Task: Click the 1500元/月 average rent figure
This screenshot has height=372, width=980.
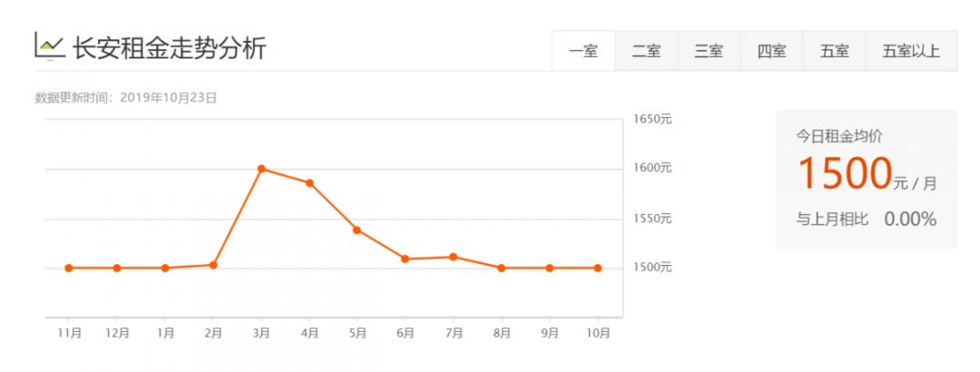Action: (x=845, y=172)
